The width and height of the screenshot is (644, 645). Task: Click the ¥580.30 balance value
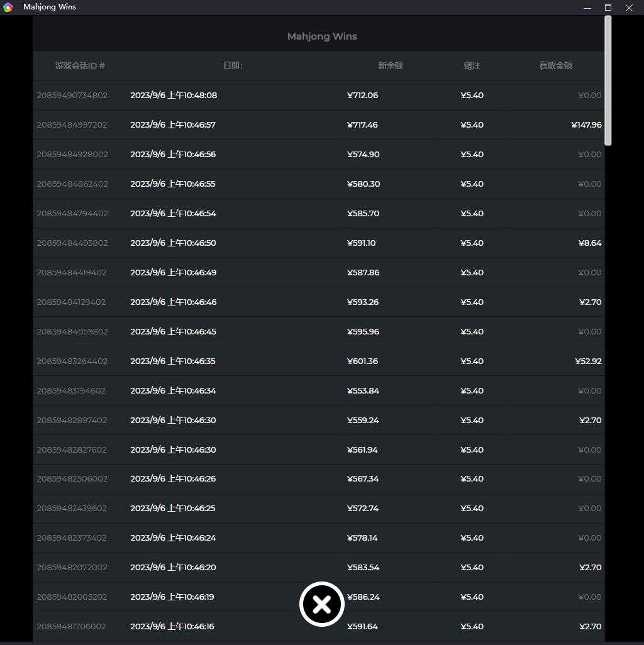tap(364, 184)
